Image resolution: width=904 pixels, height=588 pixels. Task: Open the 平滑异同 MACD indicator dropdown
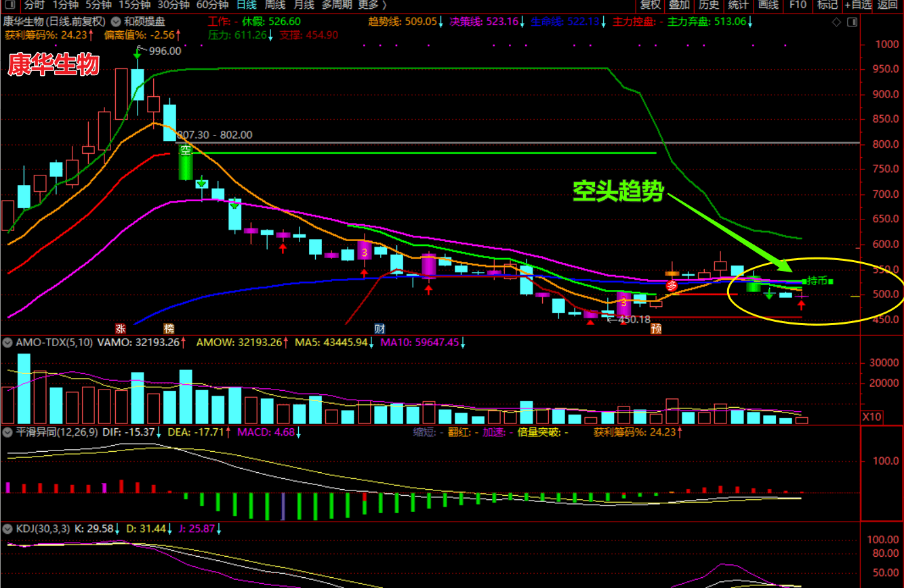click(7, 431)
